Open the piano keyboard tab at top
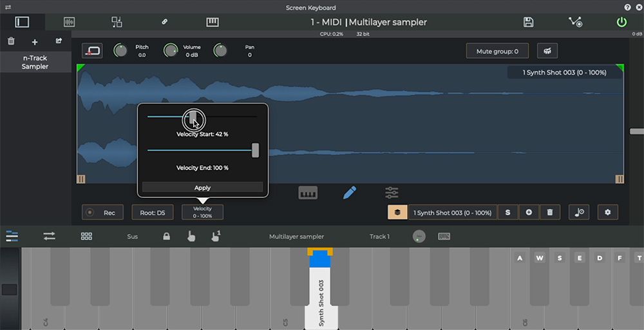 [213, 22]
